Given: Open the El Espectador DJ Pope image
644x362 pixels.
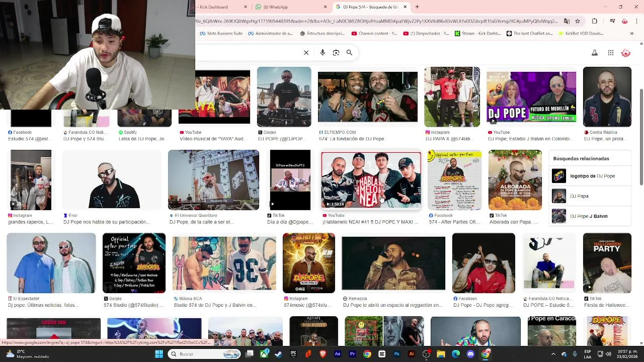Looking at the screenshot, I should pyautogui.click(x=51, y=263).
